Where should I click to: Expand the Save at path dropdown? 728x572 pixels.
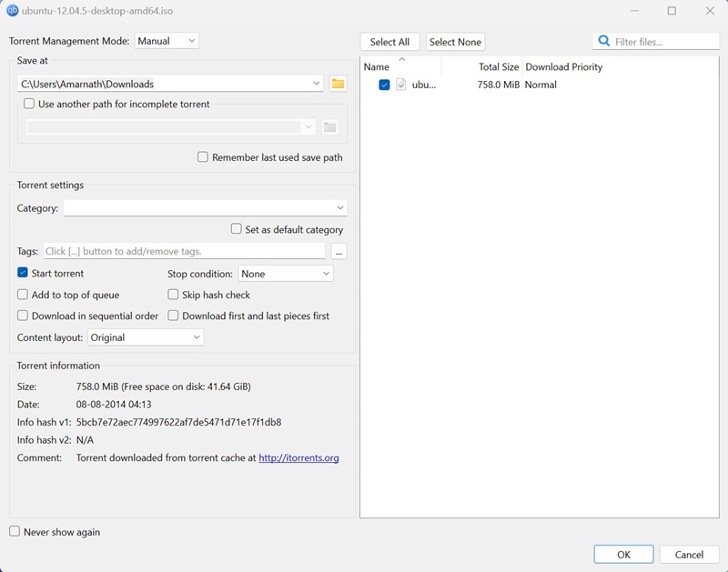pyautogui.click(x=316, y=84)
